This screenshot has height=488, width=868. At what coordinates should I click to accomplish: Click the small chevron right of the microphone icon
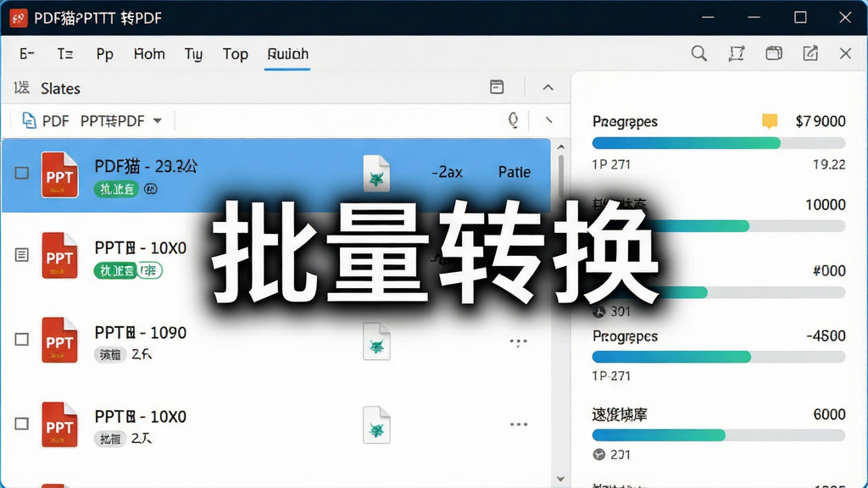click(x=548, y=119)
